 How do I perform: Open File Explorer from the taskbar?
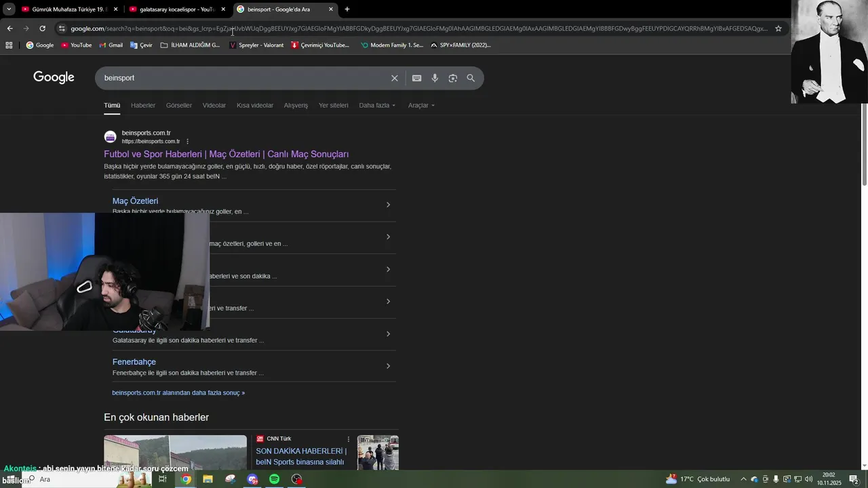208,479
